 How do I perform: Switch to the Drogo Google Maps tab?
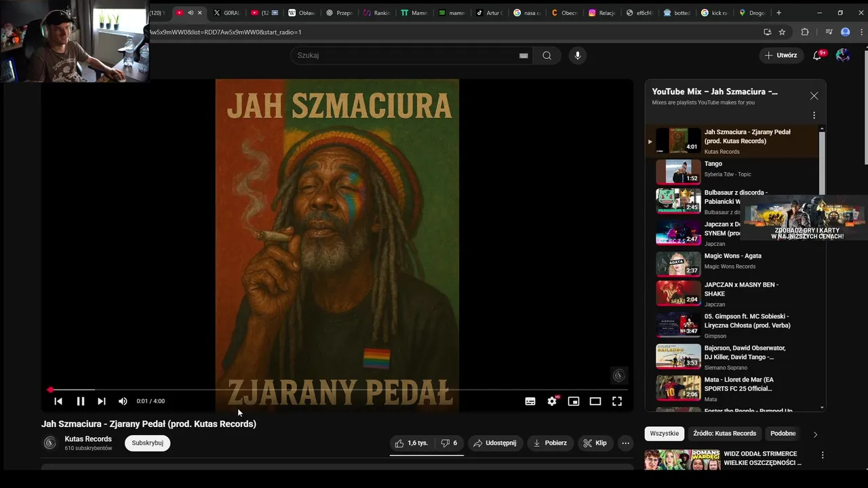coord(751,12)
